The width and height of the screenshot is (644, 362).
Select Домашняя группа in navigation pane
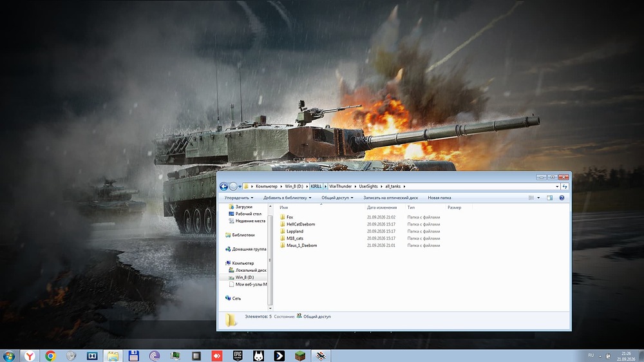click(x=249, y=249)
